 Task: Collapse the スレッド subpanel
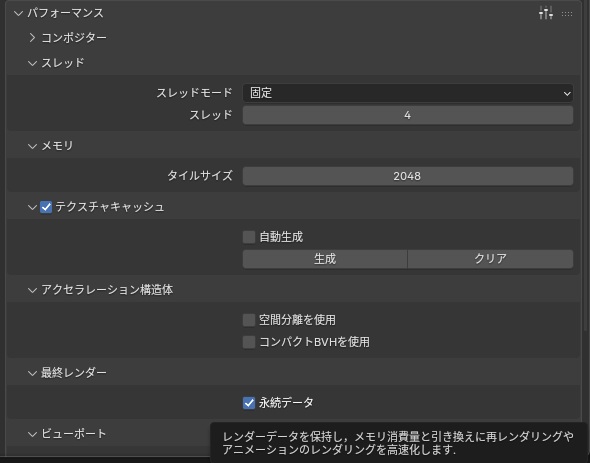click(x=32, y=63)
